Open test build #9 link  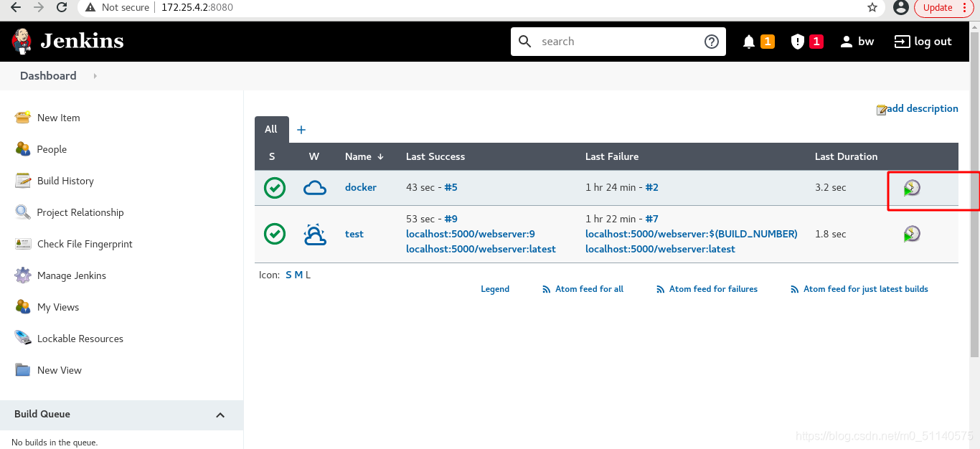click(451, 219)
